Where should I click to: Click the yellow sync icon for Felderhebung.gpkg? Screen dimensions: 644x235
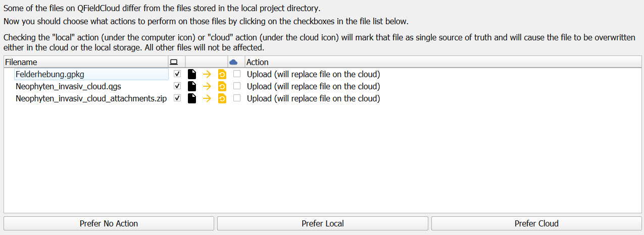pyautogui.click(x=222, y=74)
